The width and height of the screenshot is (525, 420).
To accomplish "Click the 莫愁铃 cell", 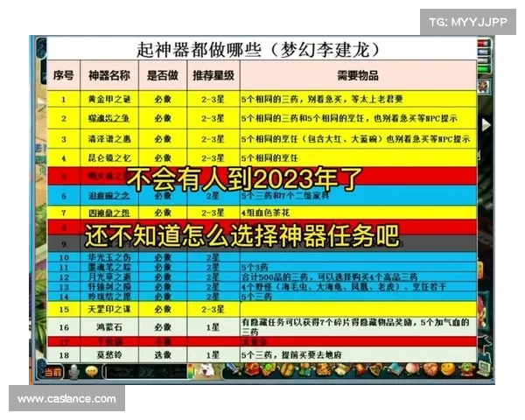I will (109, 354).
